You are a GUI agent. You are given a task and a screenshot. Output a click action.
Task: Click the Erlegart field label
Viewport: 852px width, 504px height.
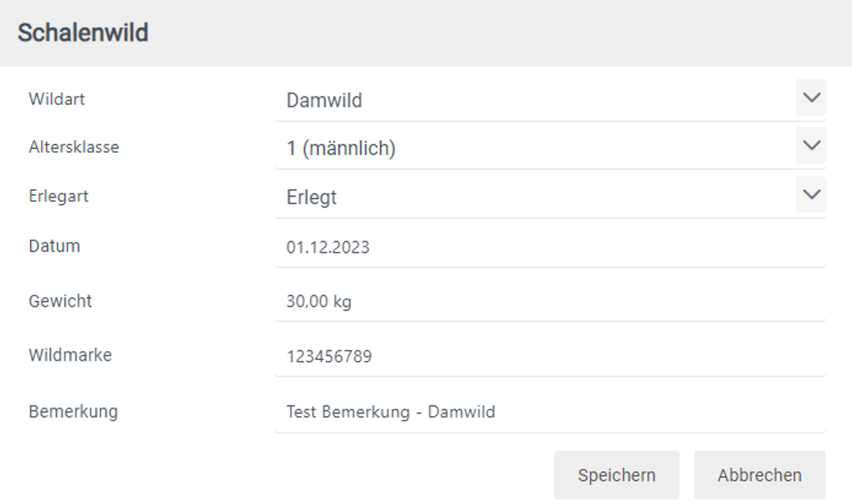(59, 196)
